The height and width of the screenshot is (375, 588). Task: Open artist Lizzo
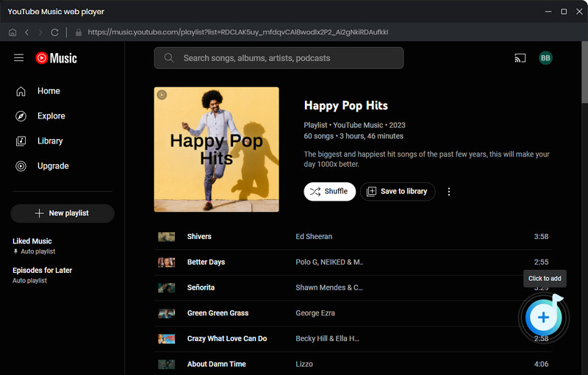pos(304,364)
